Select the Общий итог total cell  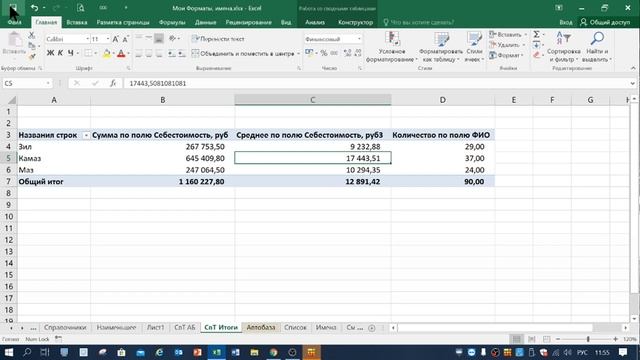coord(54,182)
